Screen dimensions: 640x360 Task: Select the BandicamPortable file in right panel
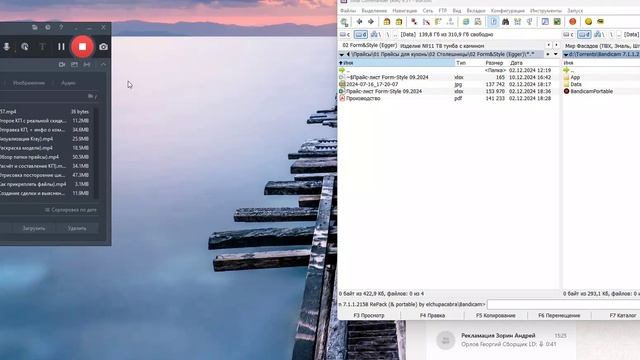pos(602,91)
